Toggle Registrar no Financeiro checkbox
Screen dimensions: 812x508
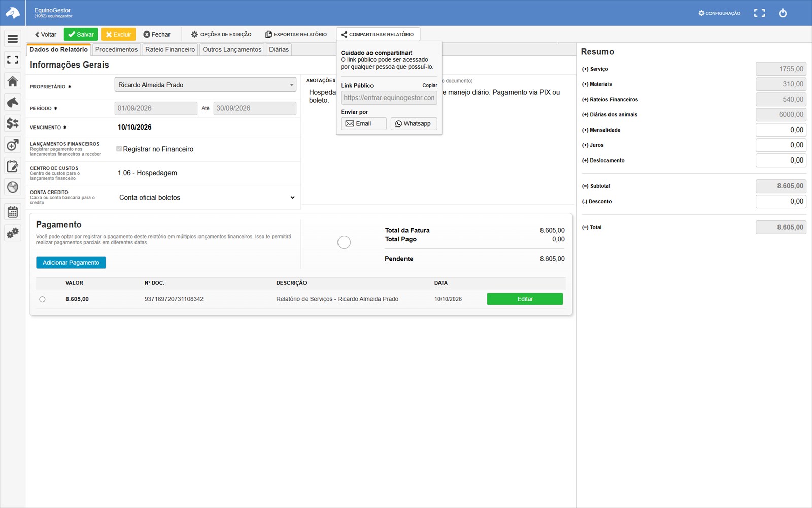pos(119,149)
